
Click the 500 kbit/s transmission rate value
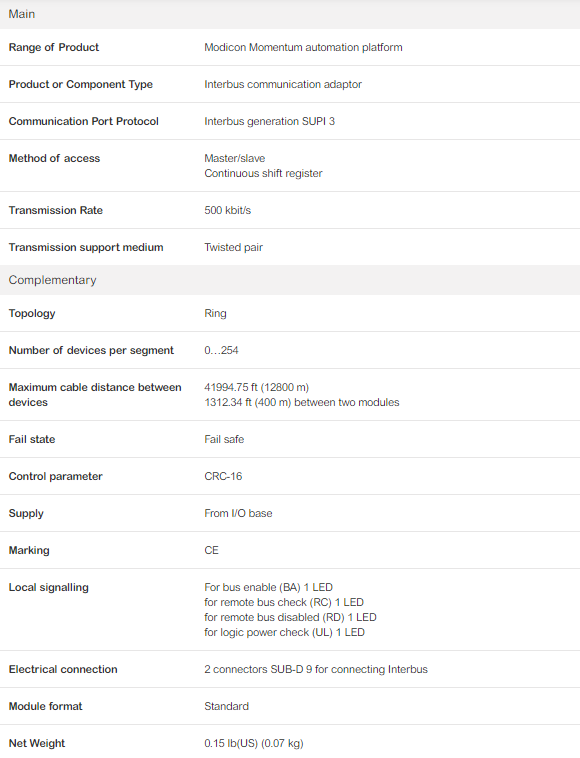(x=227, y=210)
